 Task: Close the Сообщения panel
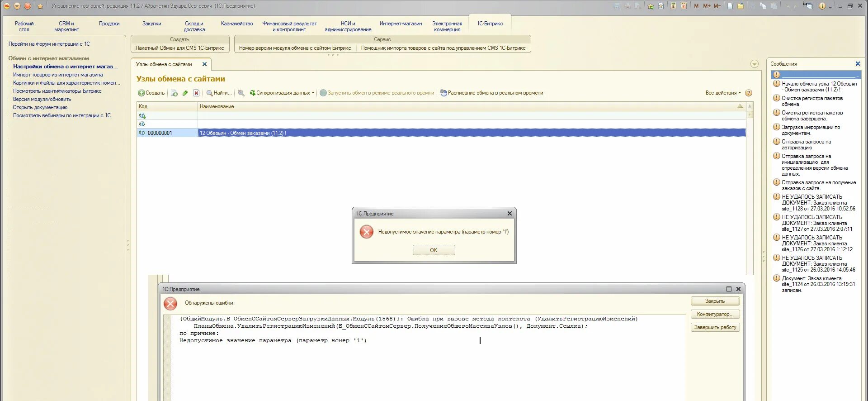(858, 64)
